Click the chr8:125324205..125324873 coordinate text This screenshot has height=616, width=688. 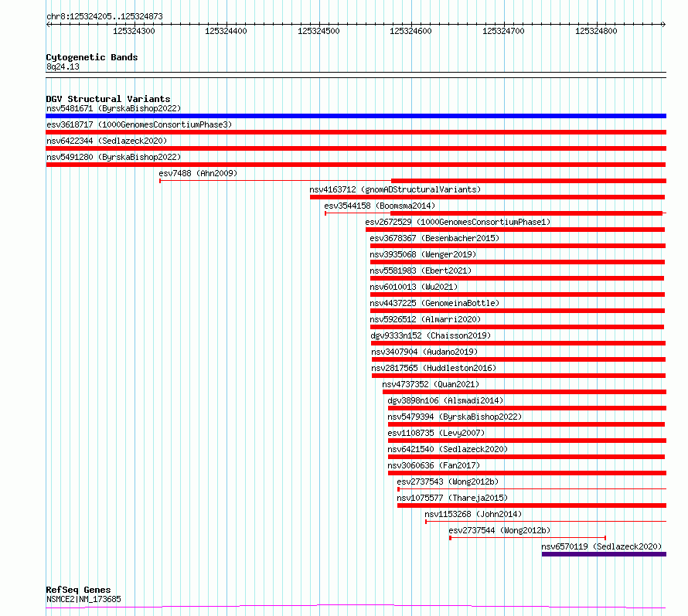click(104, 16)
